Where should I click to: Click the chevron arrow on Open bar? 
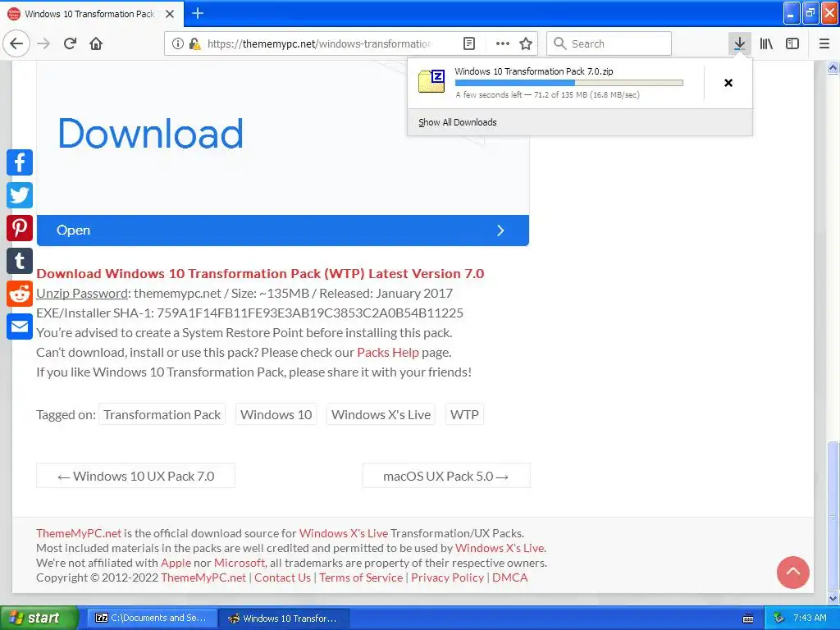(500, 231)
